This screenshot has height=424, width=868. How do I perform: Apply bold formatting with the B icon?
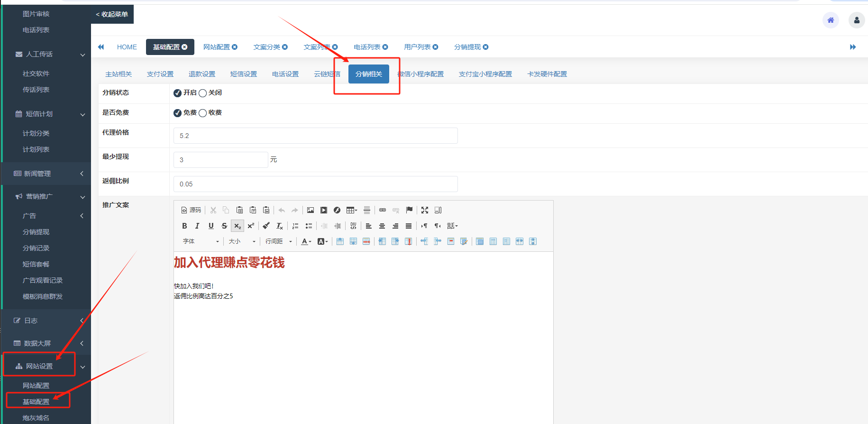tap(184, 226)
